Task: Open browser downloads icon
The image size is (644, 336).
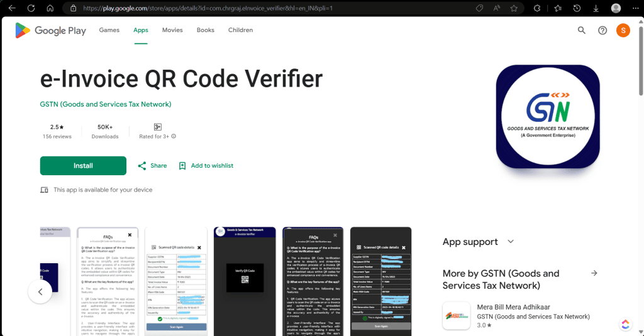Action: [x=596, y=8]
